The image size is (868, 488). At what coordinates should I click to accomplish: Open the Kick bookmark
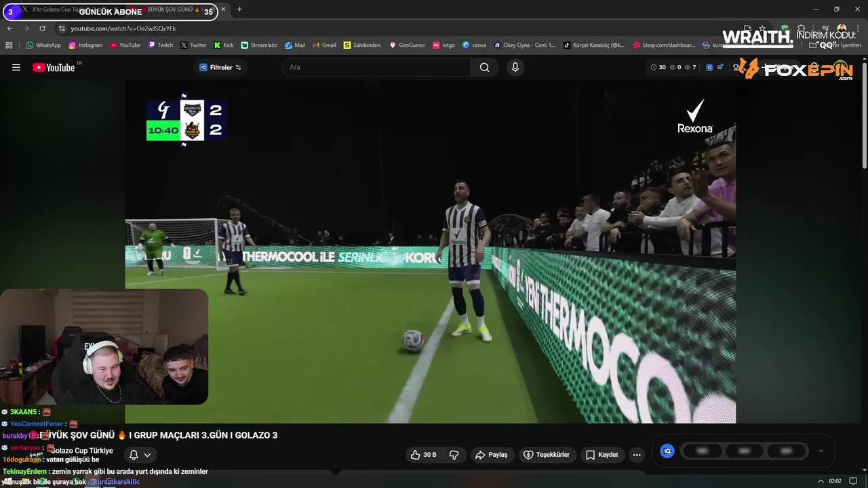(x=224, y=45)
